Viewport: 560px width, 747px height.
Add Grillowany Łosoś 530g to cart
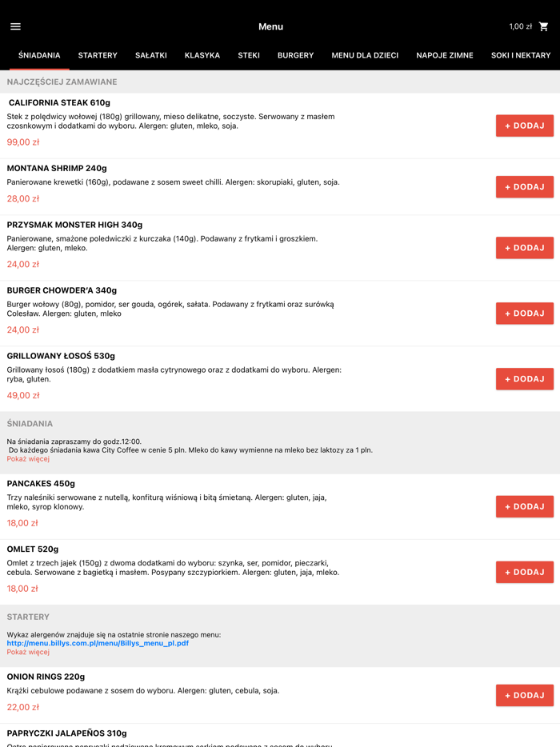(524, 379)
